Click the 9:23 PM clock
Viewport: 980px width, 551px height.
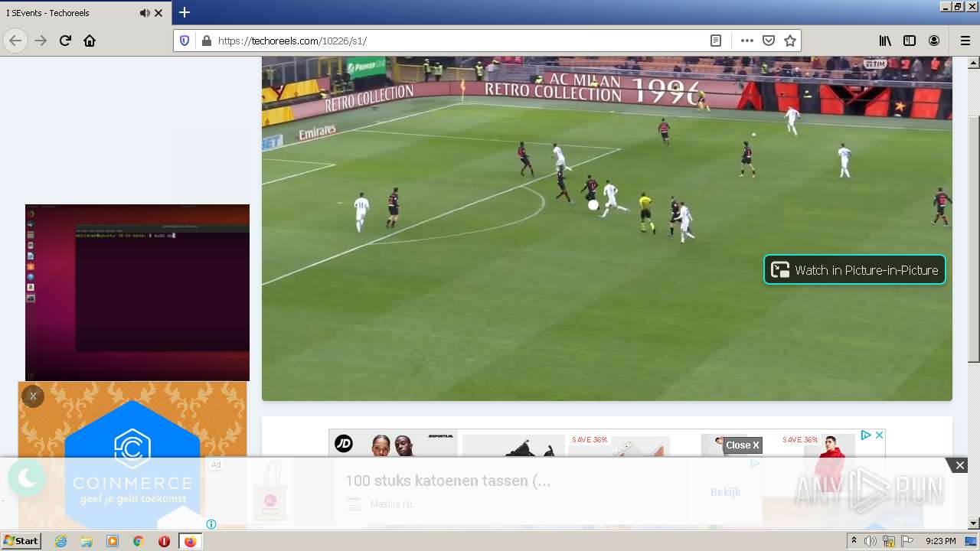tap(941, 541)
